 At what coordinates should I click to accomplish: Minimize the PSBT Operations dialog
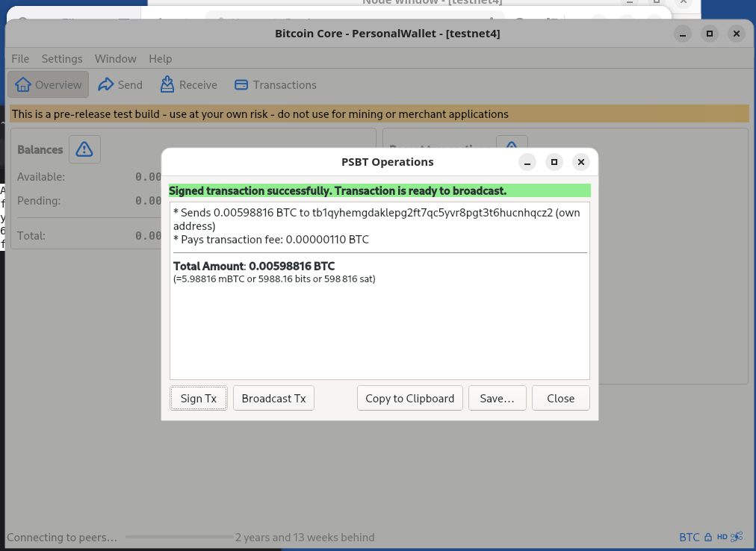(527, 162)
